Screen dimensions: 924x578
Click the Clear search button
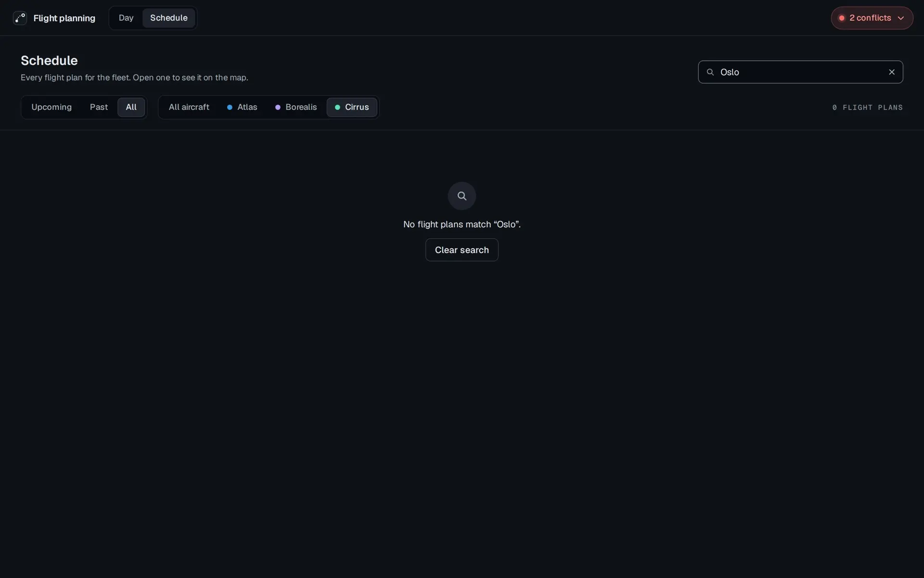click(x=462, y=250)
